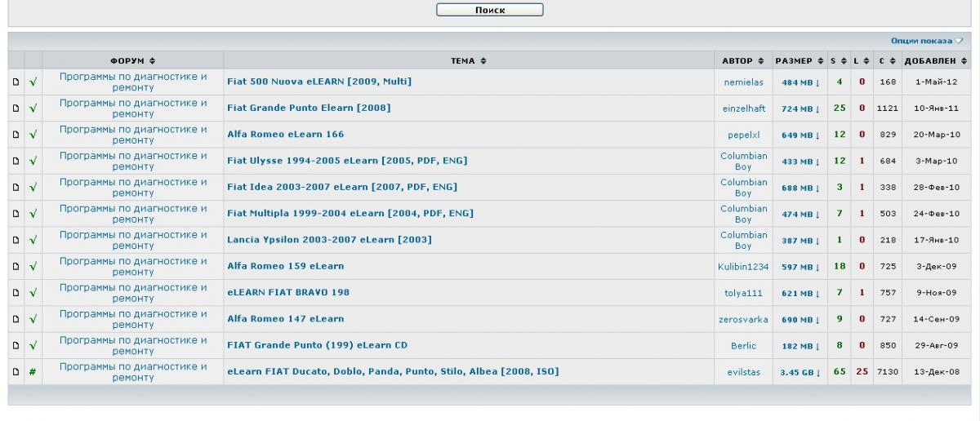Viewport: 980px width, 421px height.
Task: Select the seeders value 65
Action: click(x=840, y=371)
